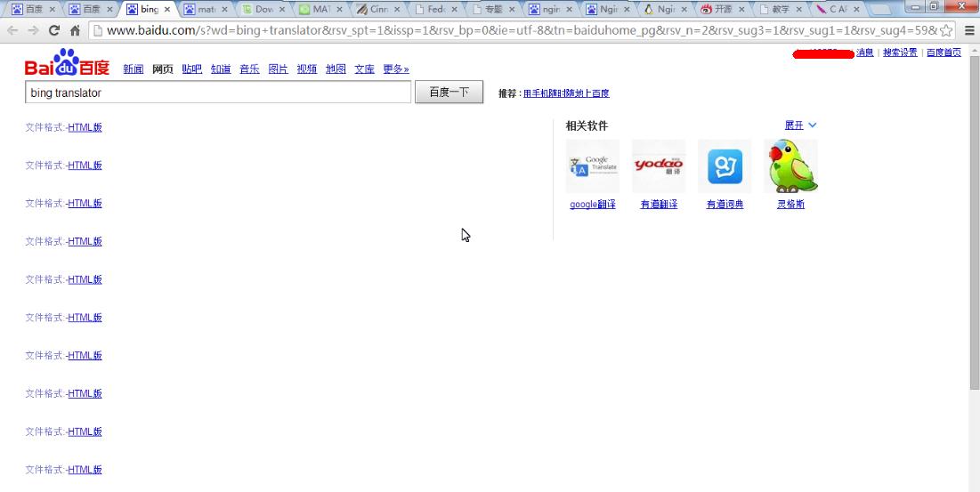This screenshot has width=980, height=492.
Task: Click the Baidu logo
Action: tap(67, 62)
